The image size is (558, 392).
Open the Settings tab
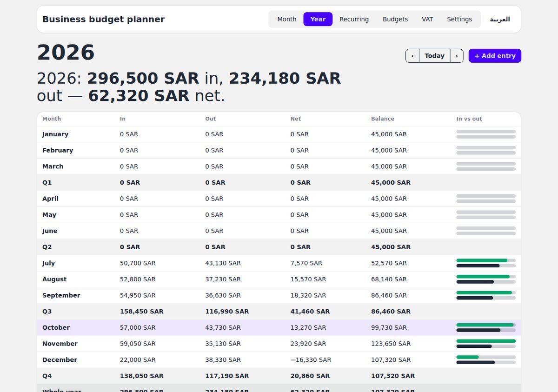coord(459,19)
